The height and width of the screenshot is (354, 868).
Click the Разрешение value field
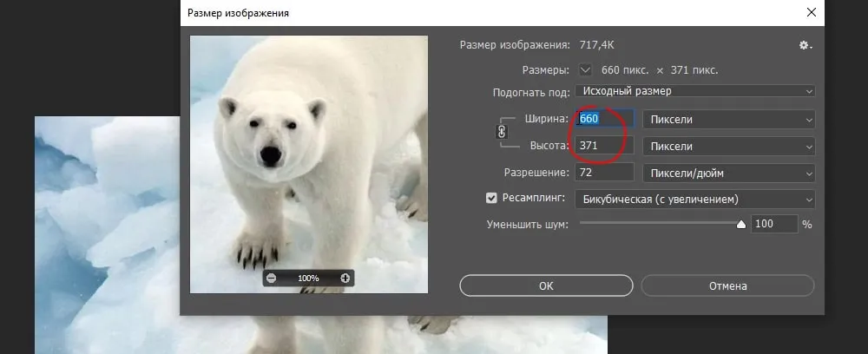(x=605, y=173)
